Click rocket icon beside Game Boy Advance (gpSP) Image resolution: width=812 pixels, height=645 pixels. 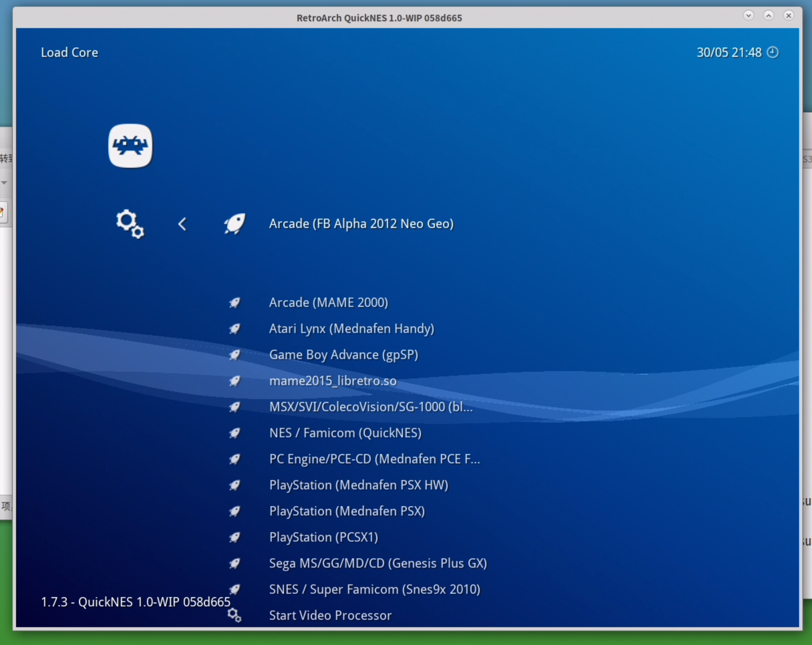pos(234,355)
